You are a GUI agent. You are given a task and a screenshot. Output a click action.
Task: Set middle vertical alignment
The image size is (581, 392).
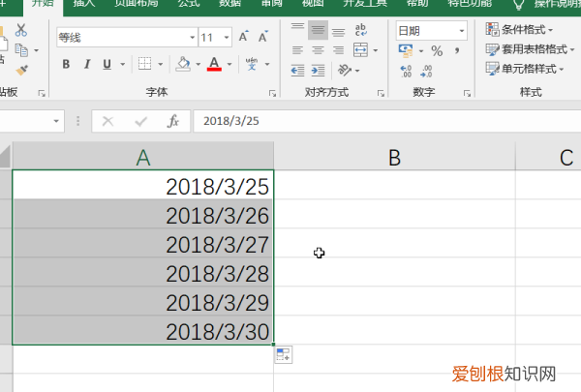[318, 30]
